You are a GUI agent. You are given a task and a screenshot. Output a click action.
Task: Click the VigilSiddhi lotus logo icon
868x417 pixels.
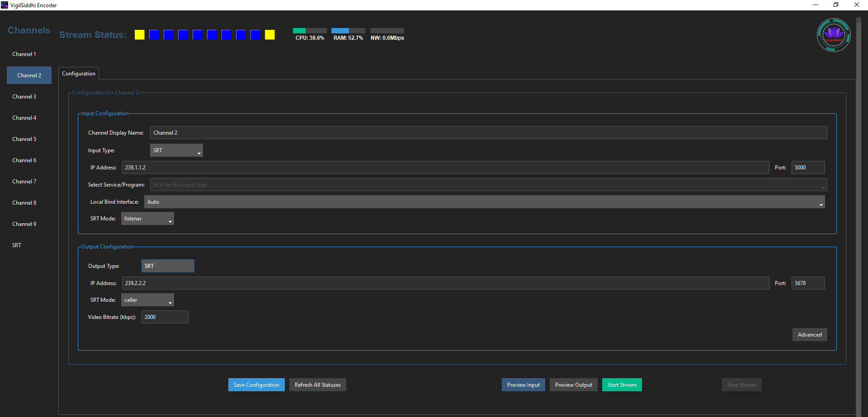[x=833, y=35]
